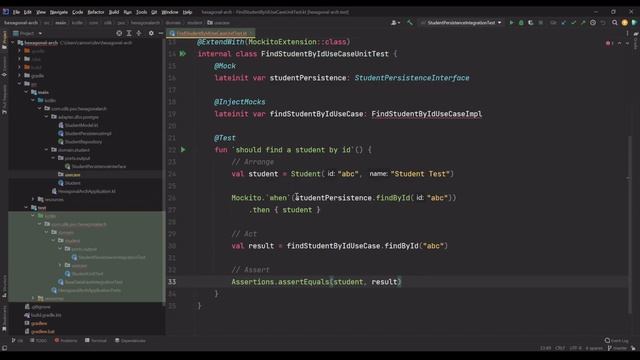Click the Git commit checkmark icon
Viewport: 640px width, 360px height.
[573, 23]
